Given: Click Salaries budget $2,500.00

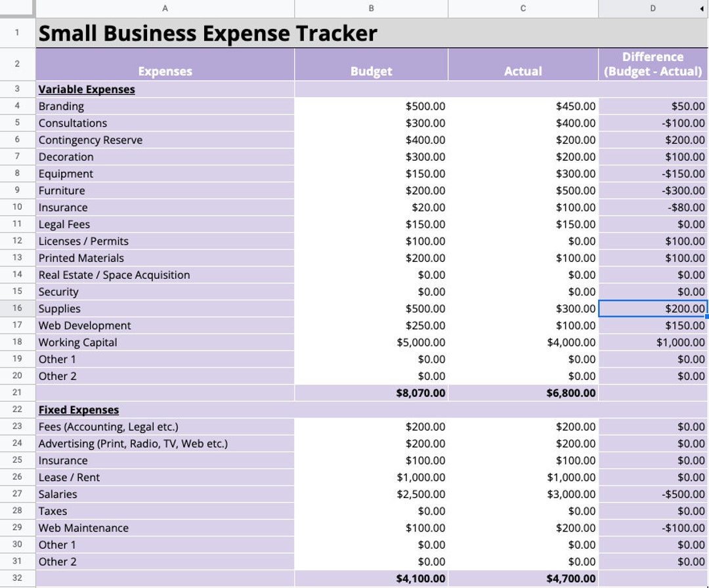Looking at the screenshot, I should click(x=371, y=494).
